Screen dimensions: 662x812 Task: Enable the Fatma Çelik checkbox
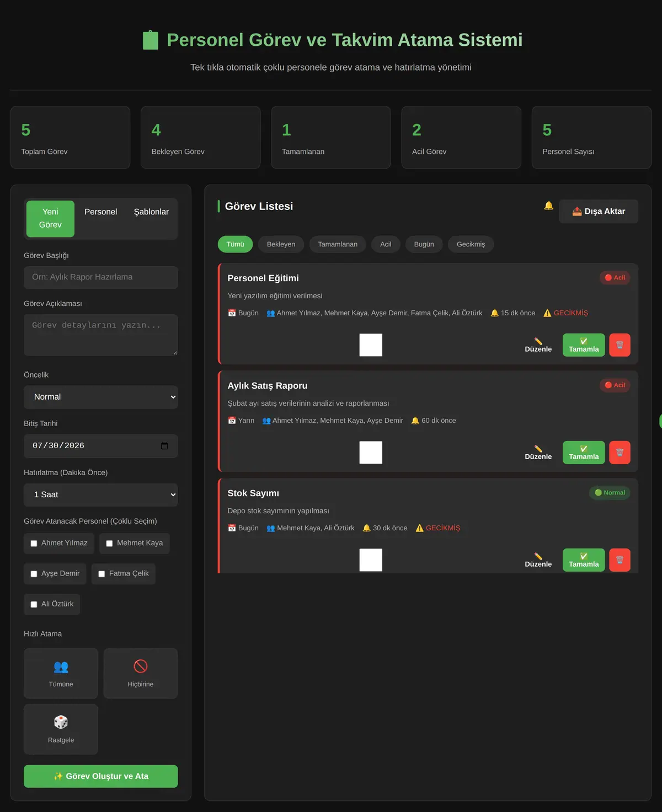pos(102,574)
